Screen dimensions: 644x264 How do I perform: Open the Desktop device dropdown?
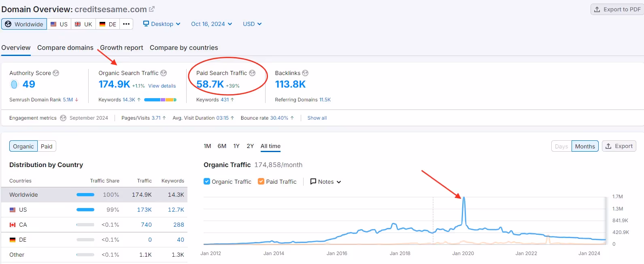(x=162, y=24)
